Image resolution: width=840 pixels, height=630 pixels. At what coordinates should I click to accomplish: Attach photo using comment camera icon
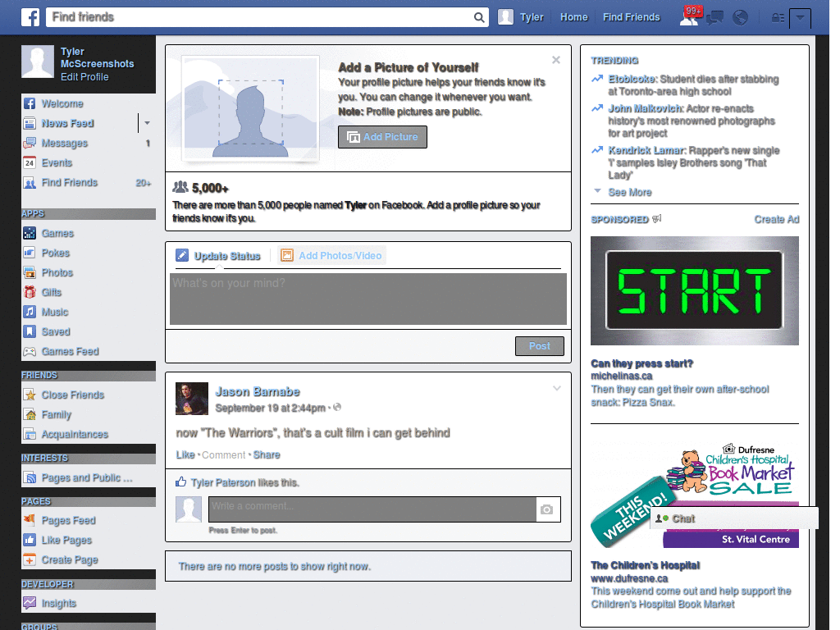546,509
